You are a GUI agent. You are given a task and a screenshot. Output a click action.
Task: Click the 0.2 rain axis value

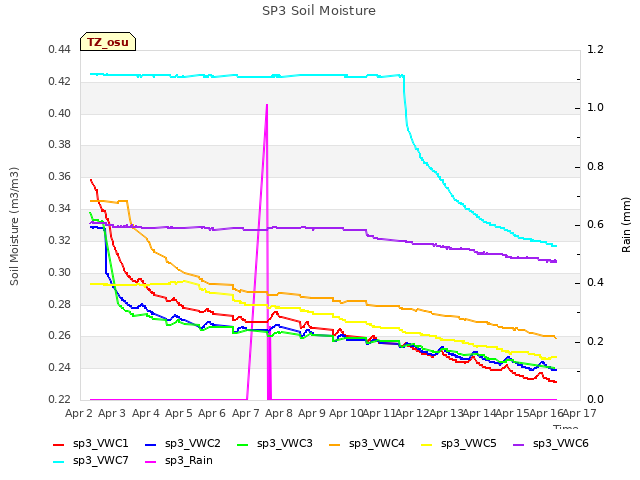click(x=595, y=341)
